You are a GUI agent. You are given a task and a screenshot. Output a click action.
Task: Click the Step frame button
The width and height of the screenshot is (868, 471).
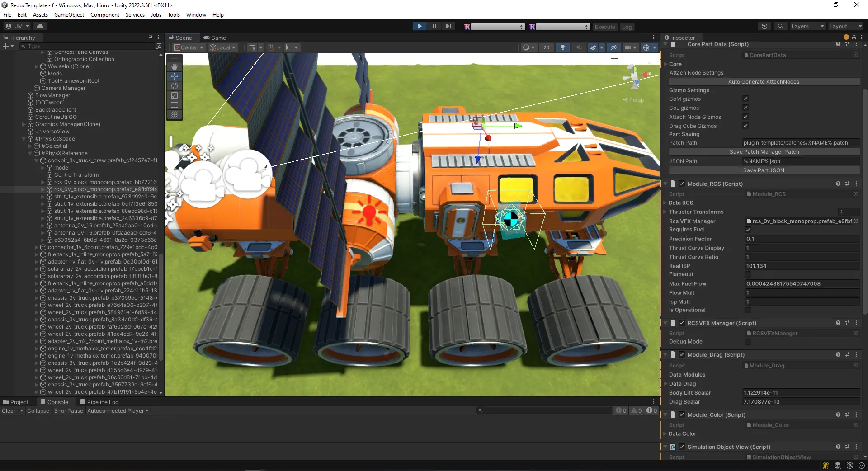click(448, 27)
